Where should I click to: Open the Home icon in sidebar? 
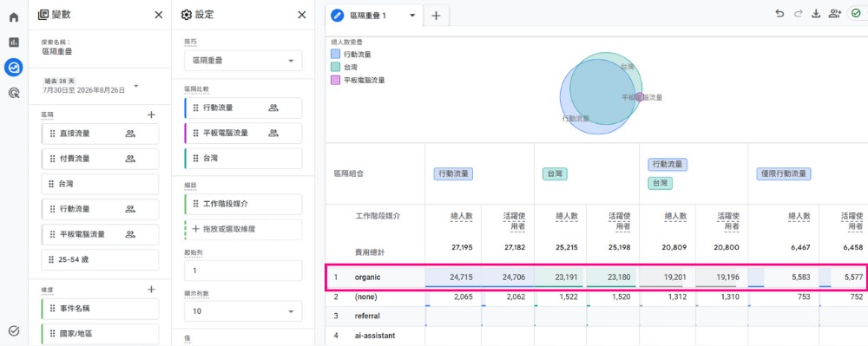coord(14,16)
